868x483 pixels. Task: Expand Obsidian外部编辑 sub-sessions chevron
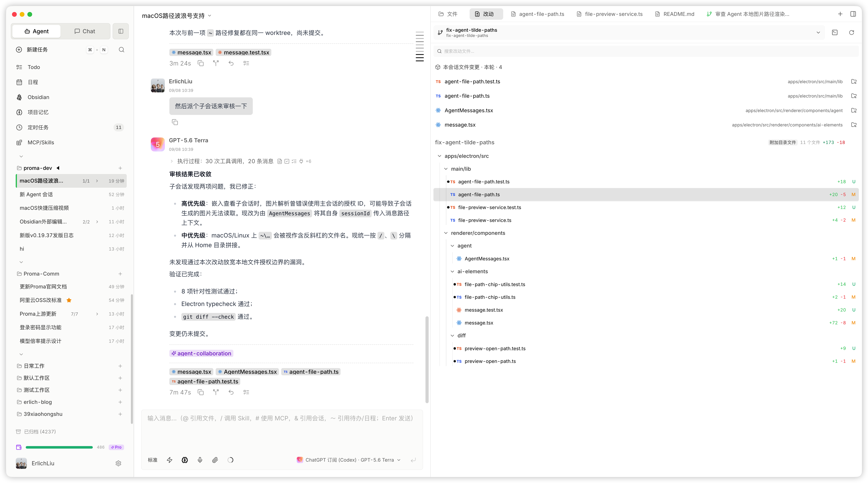tap(97, 222)
